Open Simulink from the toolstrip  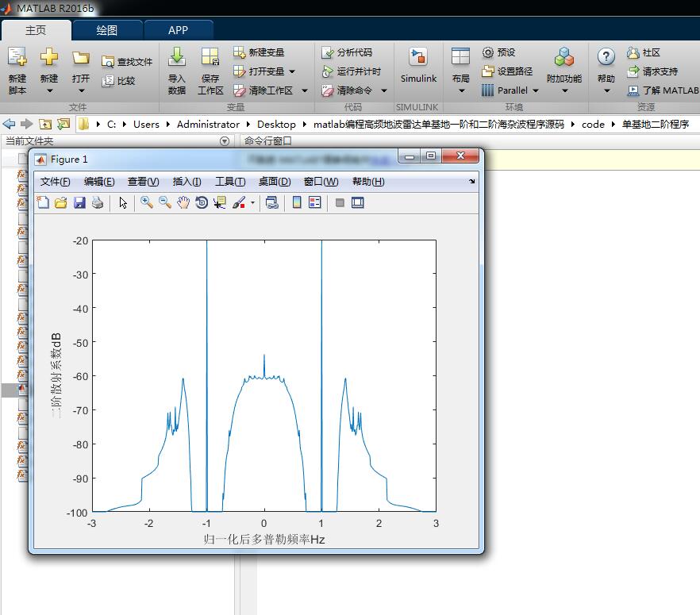418,65
